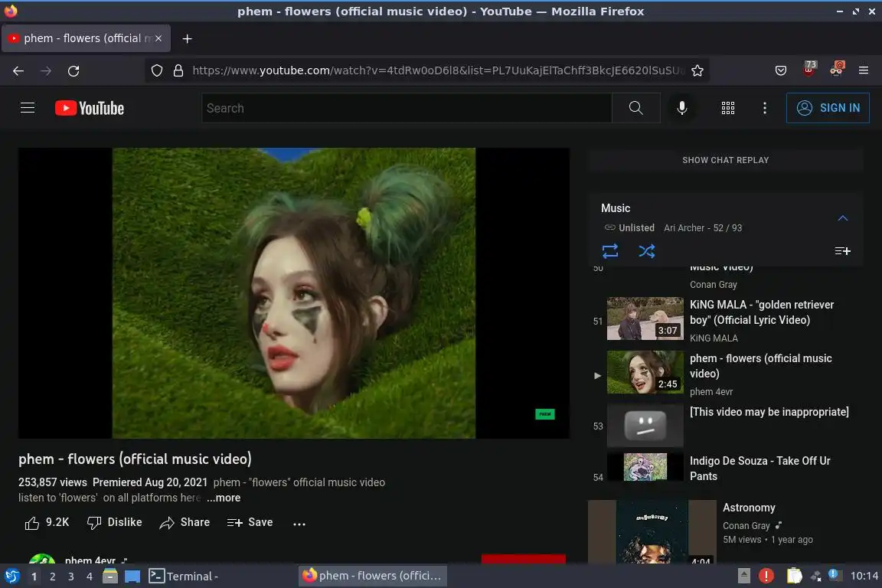Open the system start menu icon
Viewport: 882px width, 588px height.
[x=11, y=577]
